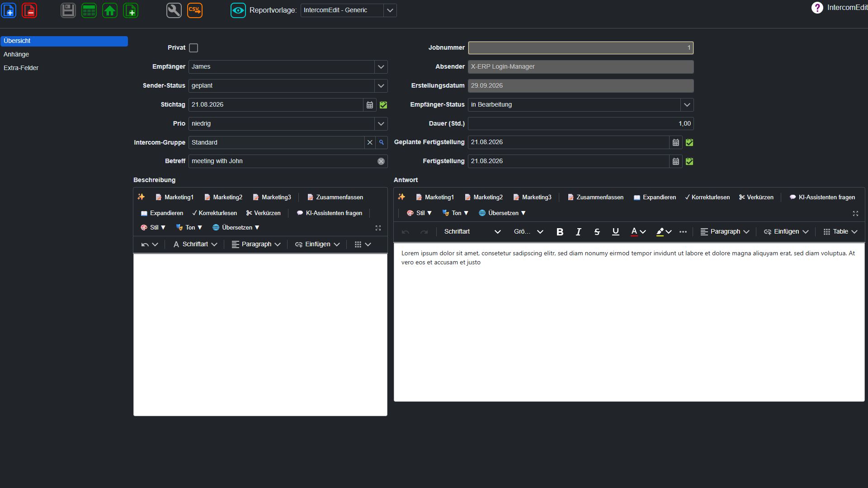The height and width of the screenshot is (488, 868).
Task: Apply strikethrough in the Antwort editor
Action: 597,232
